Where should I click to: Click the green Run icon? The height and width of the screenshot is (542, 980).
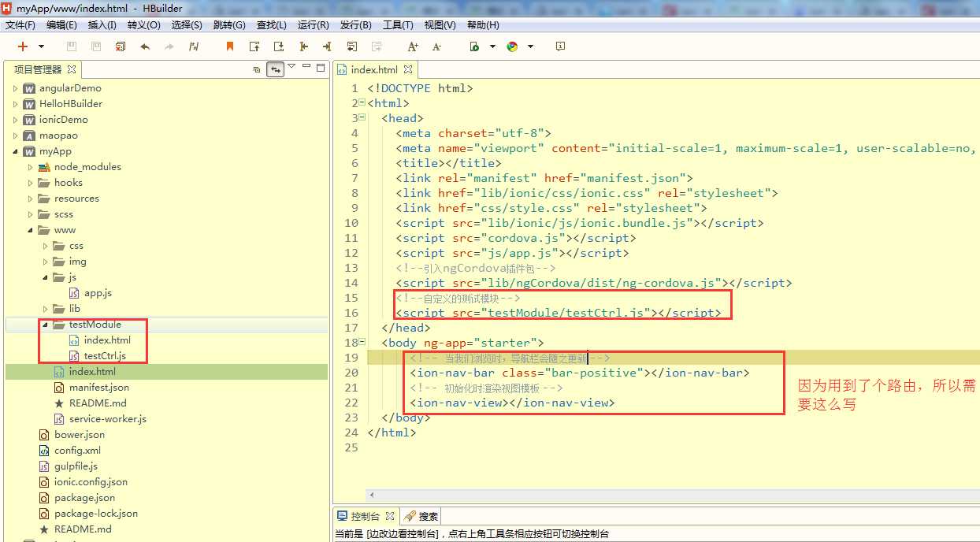[x=474, y=46]
